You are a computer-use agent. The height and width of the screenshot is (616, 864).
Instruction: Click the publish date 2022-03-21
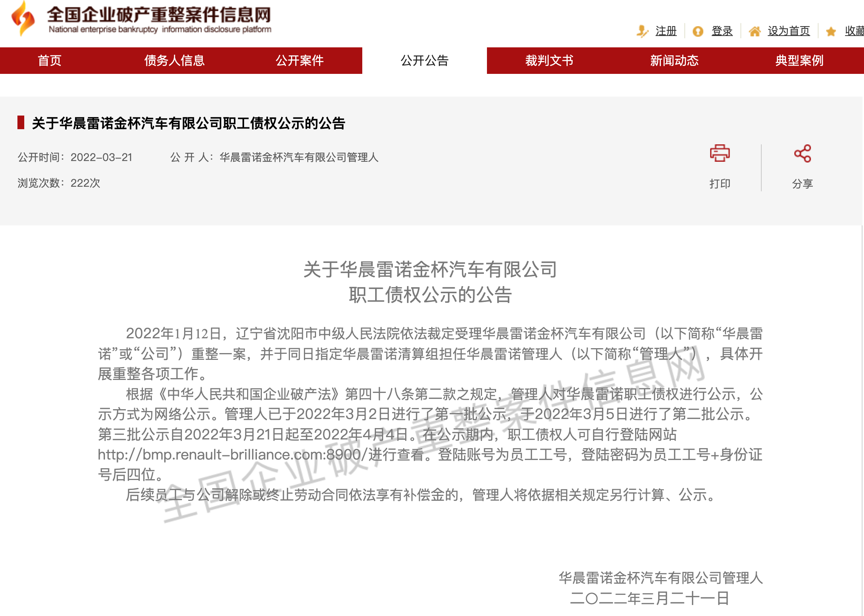pyautogui.click(x=101, y=158)
